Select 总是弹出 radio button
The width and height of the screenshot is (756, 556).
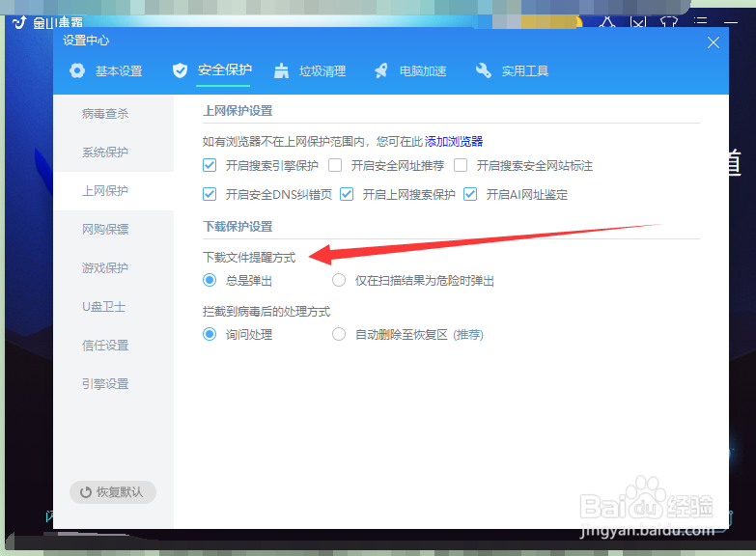[210, 280]
